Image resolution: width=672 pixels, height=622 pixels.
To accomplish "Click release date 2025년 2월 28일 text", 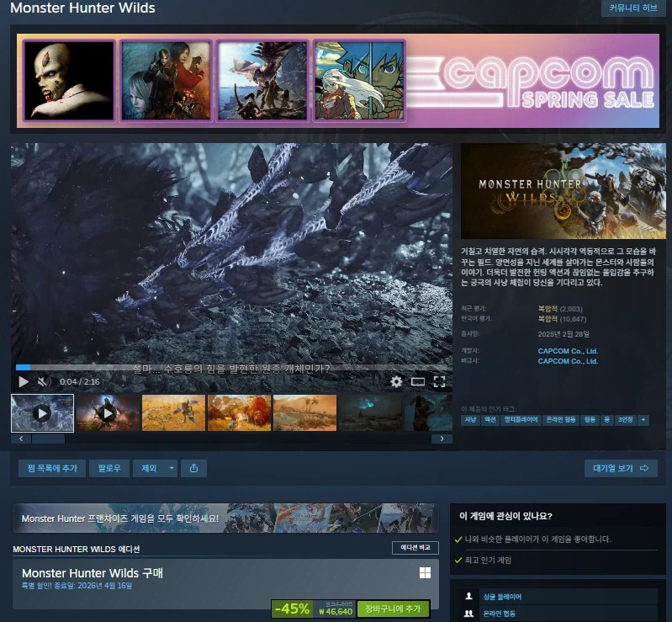I will click(564, 334).
